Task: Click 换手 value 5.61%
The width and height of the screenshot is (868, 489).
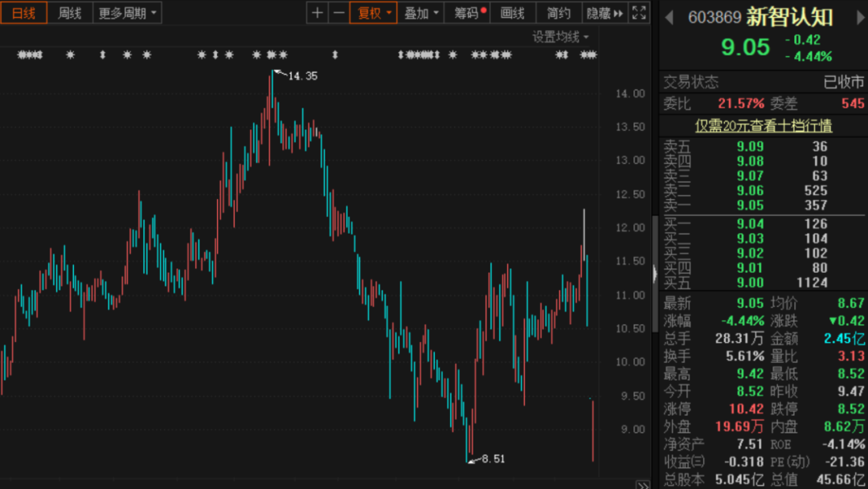Action: (x=744, y=356)
